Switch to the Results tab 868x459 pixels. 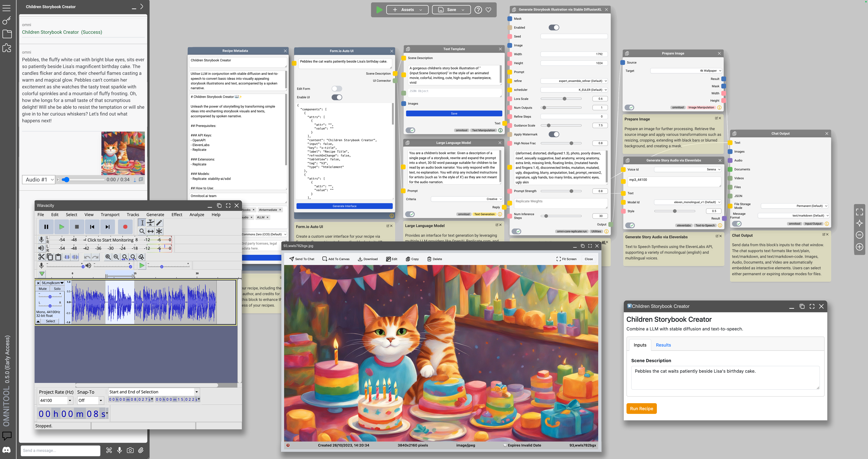point(663,345)
